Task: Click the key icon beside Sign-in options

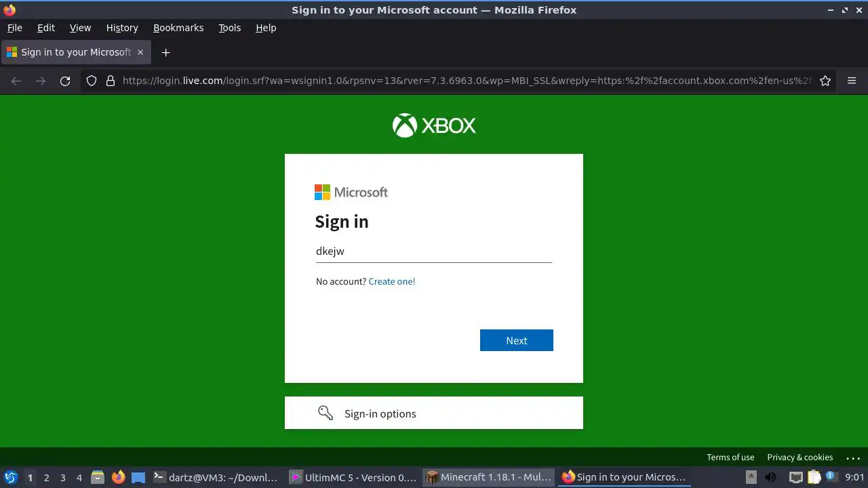Action: click(x=325, y=413)
